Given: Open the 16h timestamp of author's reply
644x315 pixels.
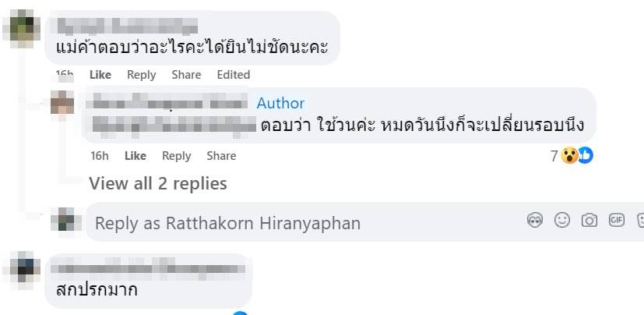Looking at the screenshot, I should click(100, 156).
